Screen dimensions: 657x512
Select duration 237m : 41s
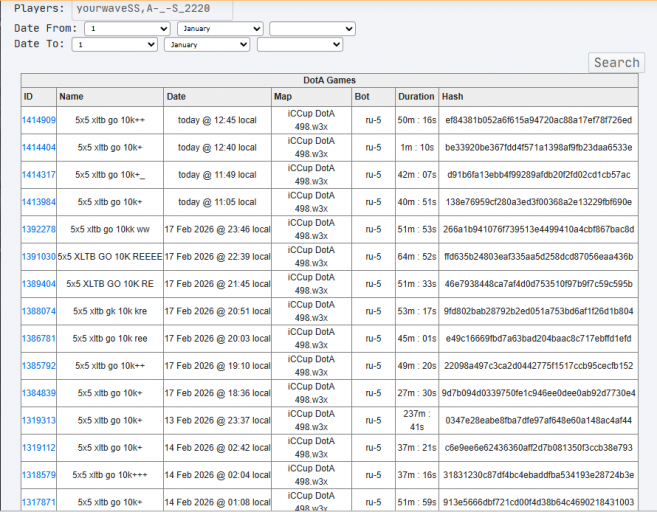(x=416, y=420)
